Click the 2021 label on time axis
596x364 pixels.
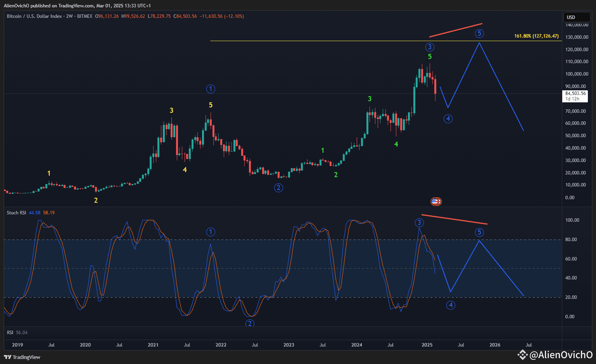coord(153,345)
